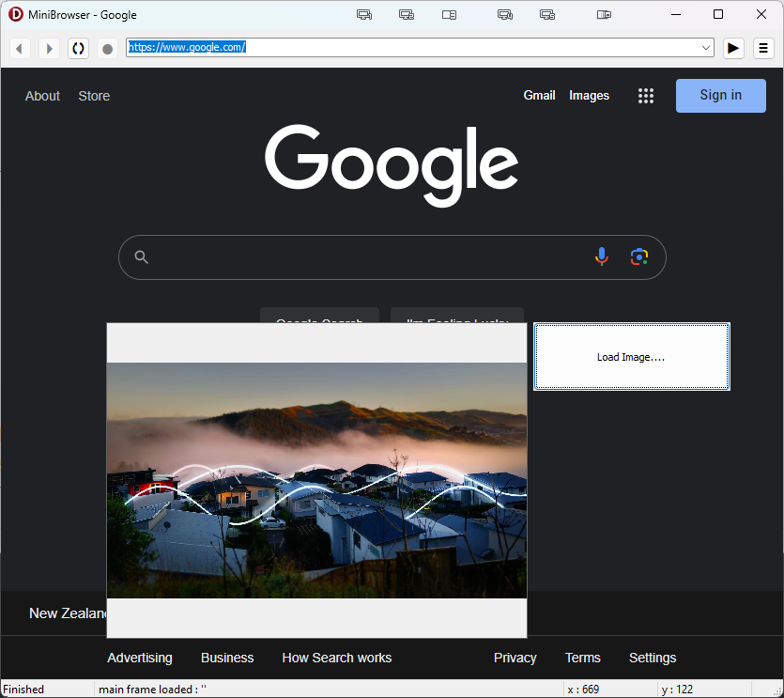Open Google Lens image search icon

coord(639,256)
